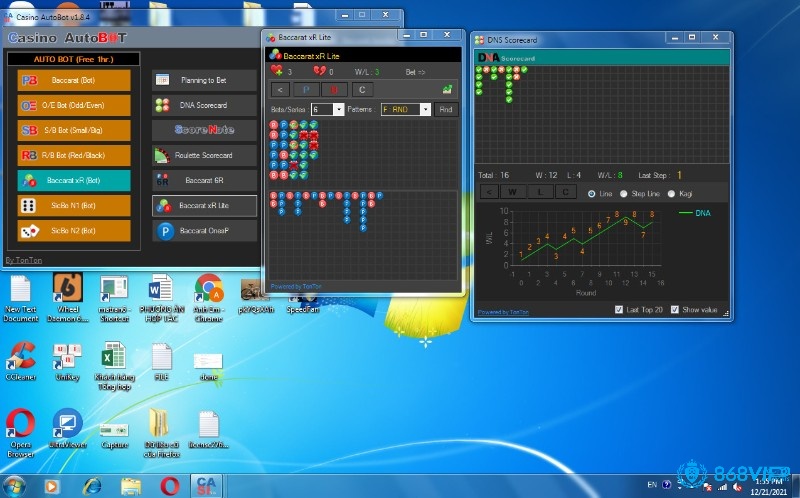Open SicBo N1 (Bot)

[x=74, y=205]
